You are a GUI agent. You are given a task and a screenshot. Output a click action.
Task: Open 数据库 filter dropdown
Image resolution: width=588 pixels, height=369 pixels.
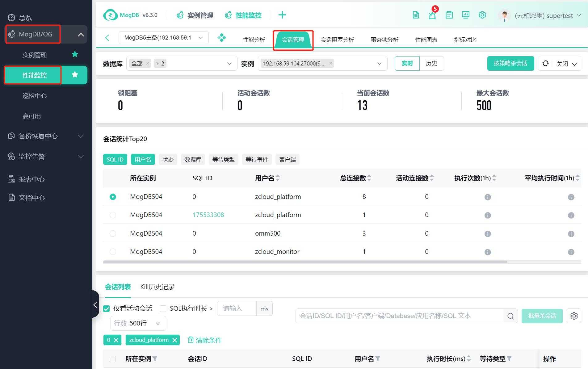pos(182,63)
